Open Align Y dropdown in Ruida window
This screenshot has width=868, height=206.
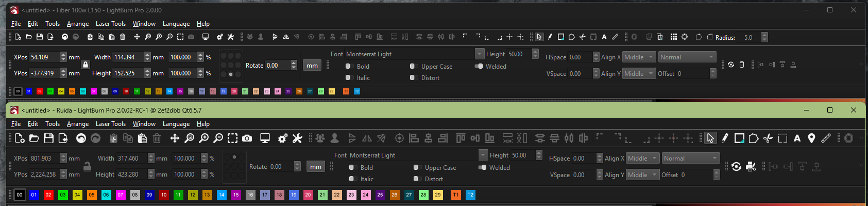643,175
